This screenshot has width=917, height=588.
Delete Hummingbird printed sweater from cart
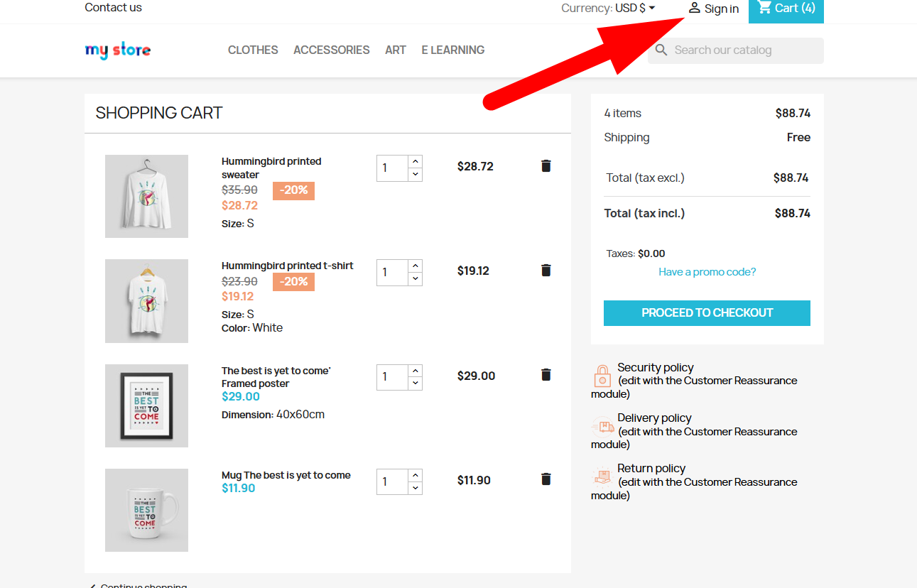546,166
